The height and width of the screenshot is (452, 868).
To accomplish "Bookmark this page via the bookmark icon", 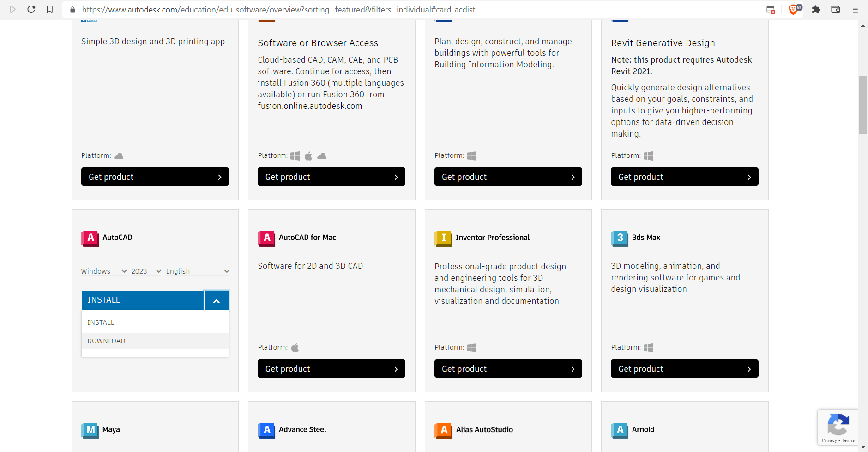I will pyautogui.click(x=50, y=9).
